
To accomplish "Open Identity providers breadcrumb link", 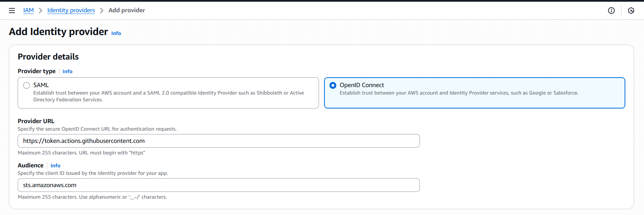I will (x=71, y=10).
